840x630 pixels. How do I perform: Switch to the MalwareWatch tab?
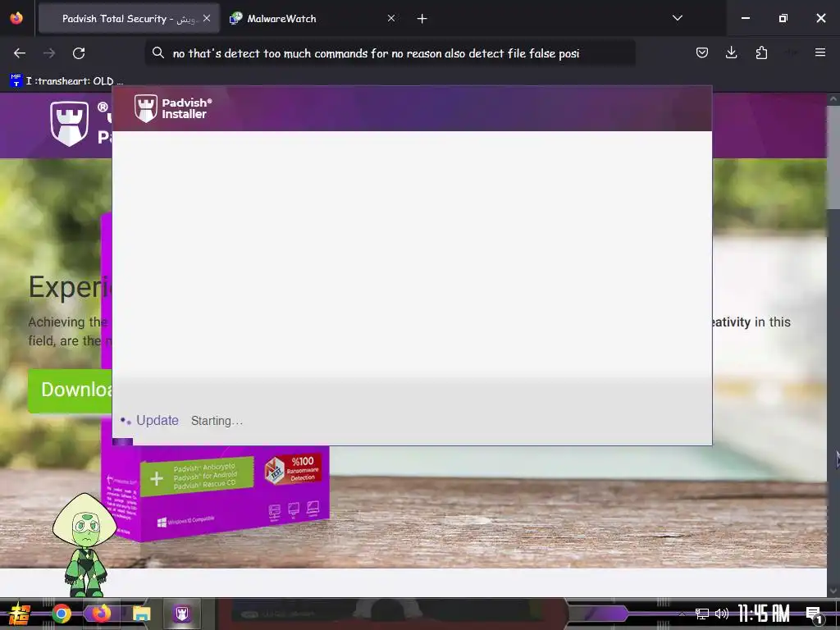(311, 19)
